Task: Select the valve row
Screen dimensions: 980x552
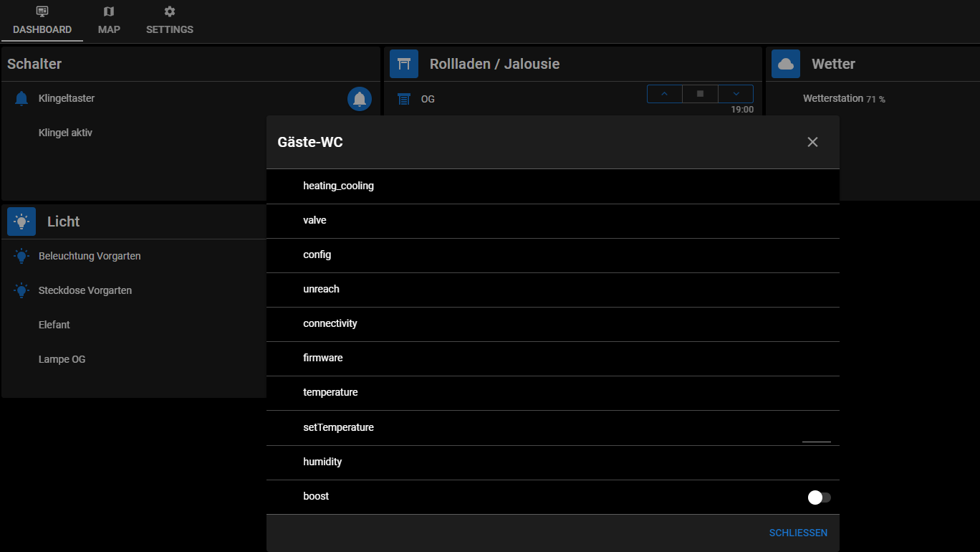Action: click(x=553, y=221)
